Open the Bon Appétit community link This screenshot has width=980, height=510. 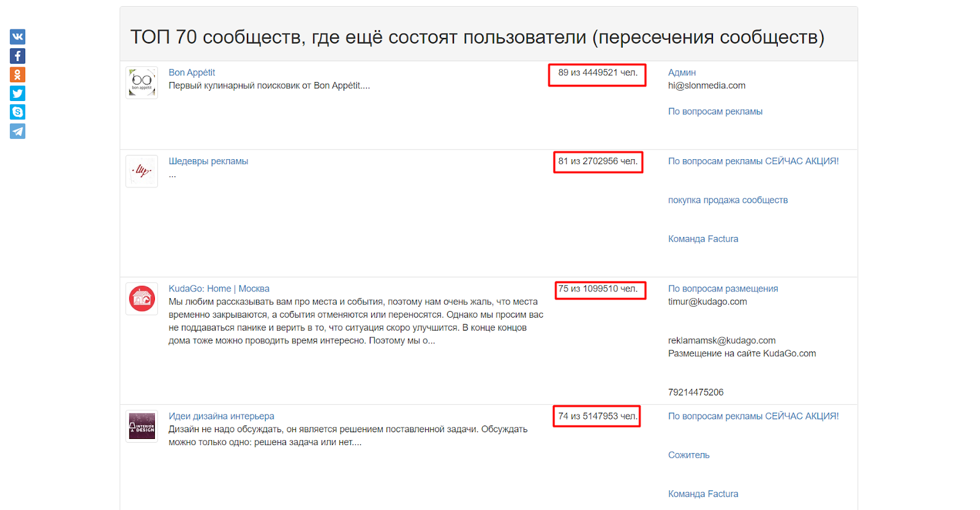192,72
